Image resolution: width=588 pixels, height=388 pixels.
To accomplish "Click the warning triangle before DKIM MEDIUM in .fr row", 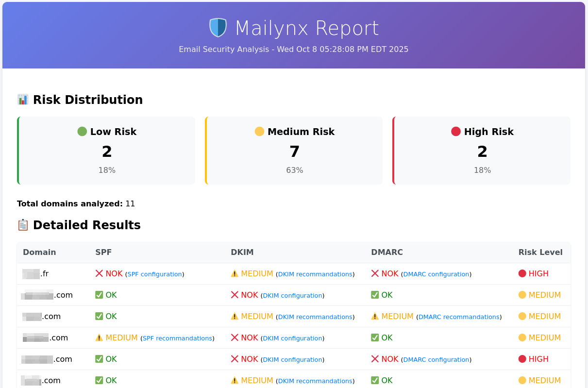I will (235, 273).
